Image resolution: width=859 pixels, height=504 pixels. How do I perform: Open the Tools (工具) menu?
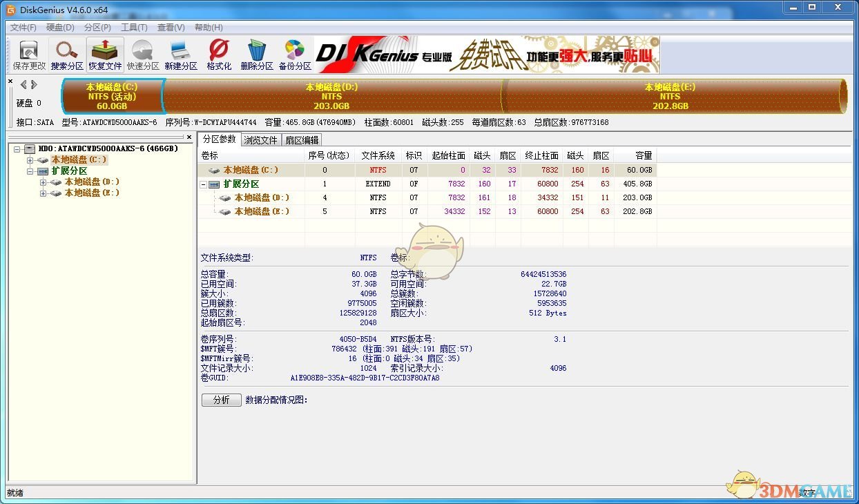(134, 28)
